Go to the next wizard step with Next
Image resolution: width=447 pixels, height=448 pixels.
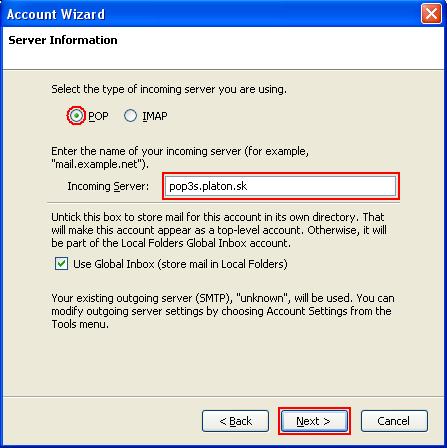click(x=314, y=421)
